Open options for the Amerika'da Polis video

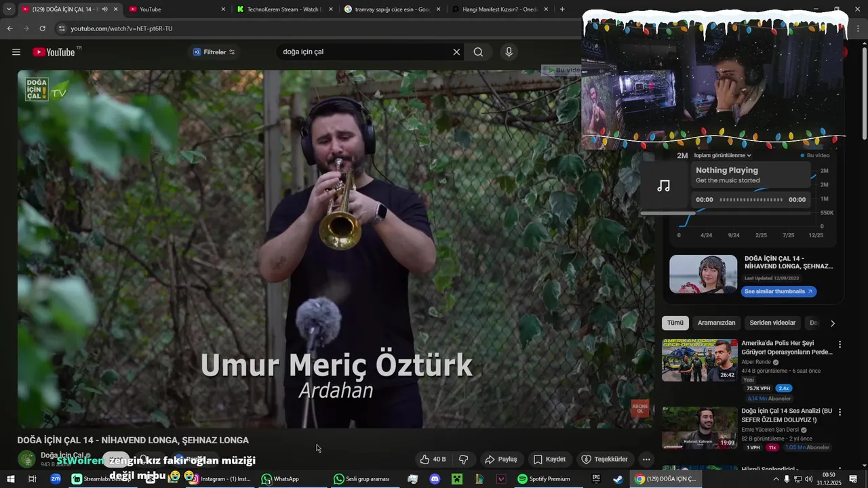point(840,344)
